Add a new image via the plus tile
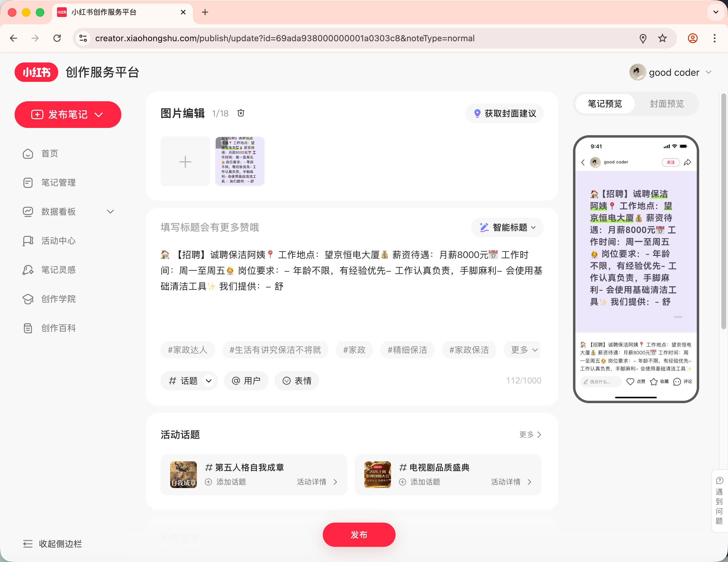The width and height of the screenshot is (728, 562). pos(185,161)
